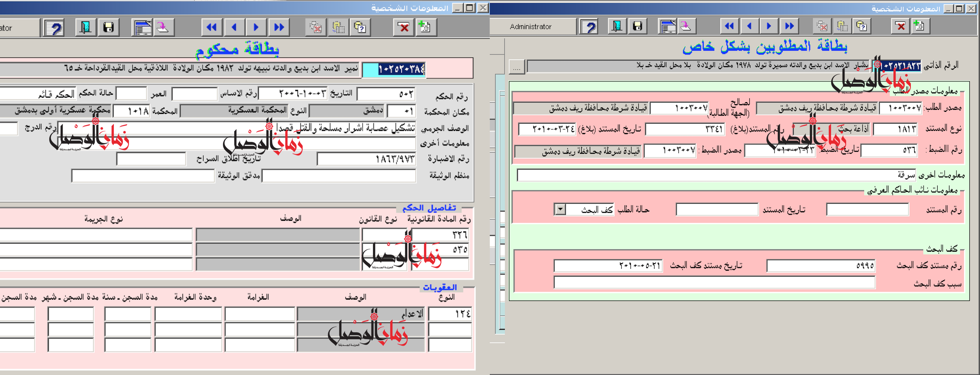Click the سبب كف البحث reason field
980x375 pixels.
point(714,282)
